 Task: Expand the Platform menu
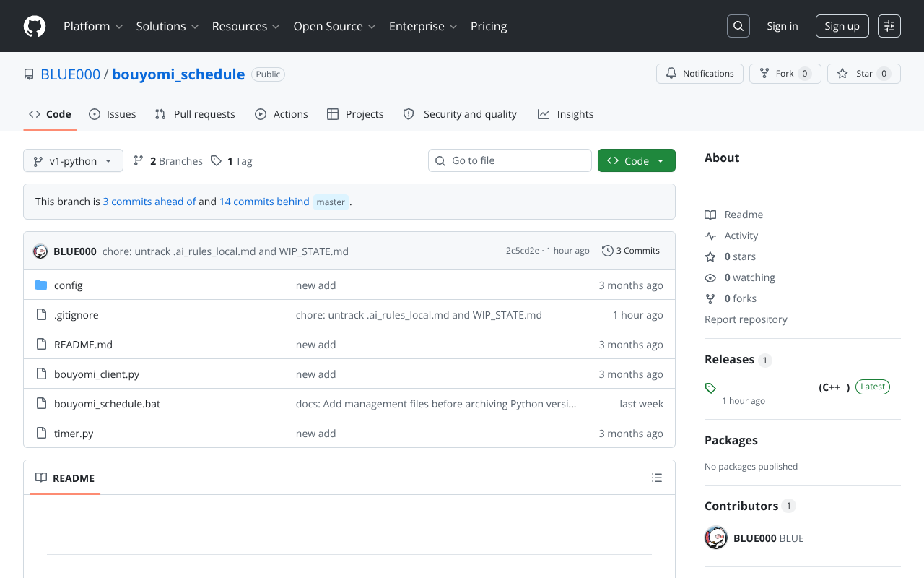coord(93,26)
